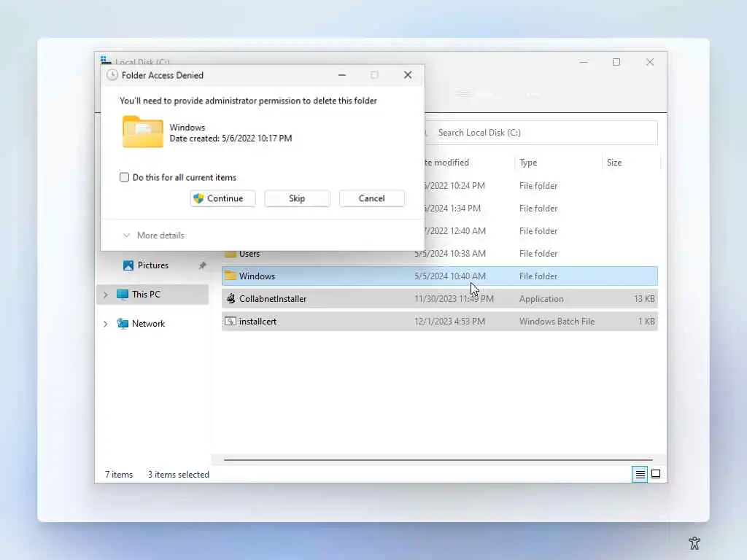The width and height of the screenshot is (747, 560).
Task: Expand More details in the dialog
Action: click(x=153, y=236)
